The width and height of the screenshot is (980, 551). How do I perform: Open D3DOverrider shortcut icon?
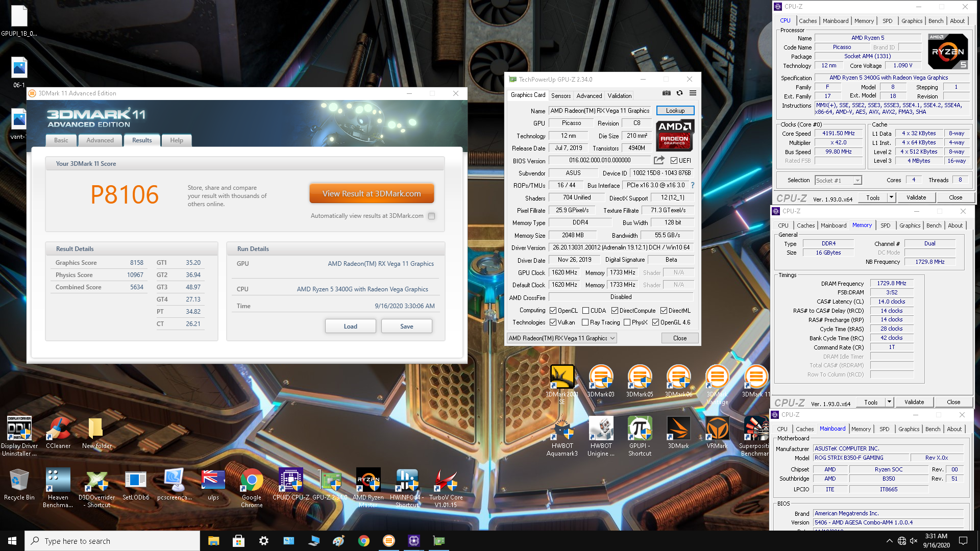pyautogui.click(x=97, y=488)
